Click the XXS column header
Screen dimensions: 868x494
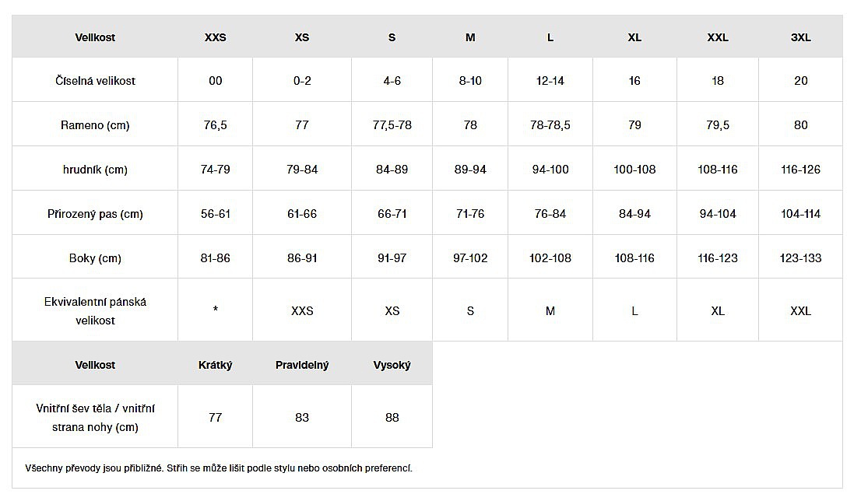(215, 37)
